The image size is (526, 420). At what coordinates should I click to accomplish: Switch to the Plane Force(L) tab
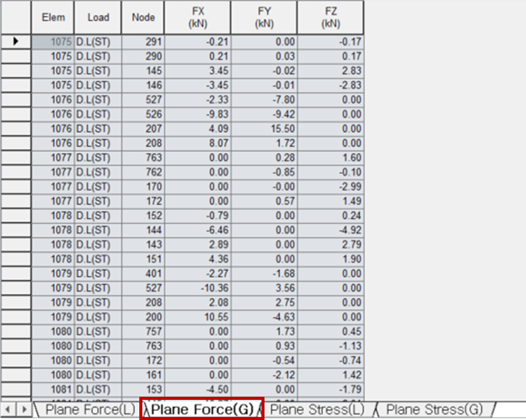click(x=90, y=409)
